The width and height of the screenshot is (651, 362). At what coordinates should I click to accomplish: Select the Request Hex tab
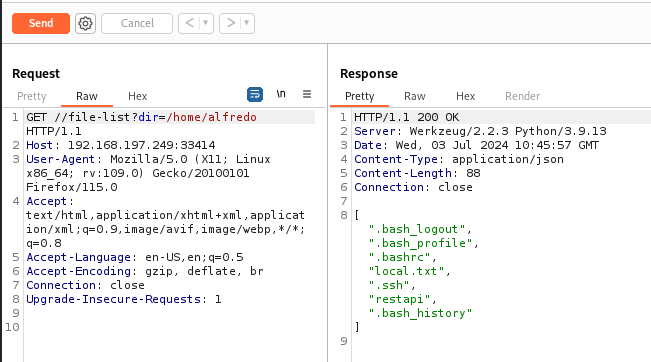(137, 96)
